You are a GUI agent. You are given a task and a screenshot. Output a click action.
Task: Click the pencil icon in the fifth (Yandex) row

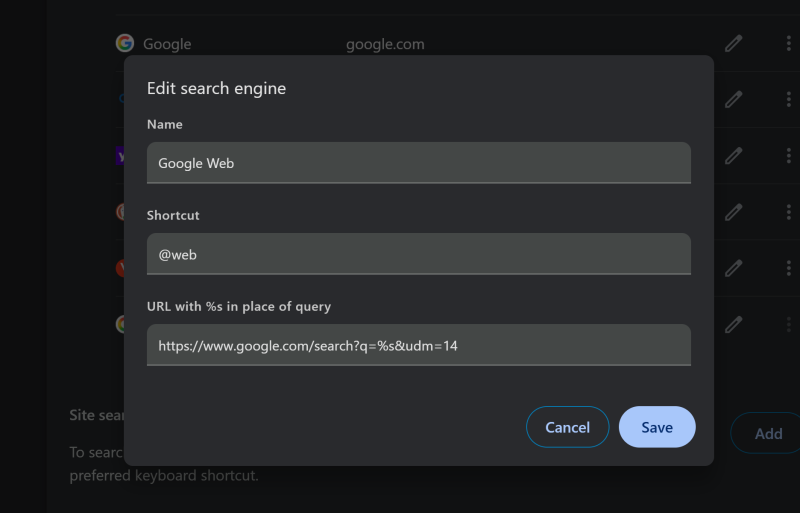click(733, 268)
